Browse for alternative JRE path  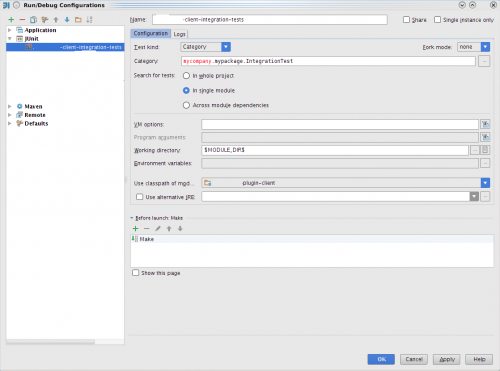485,196
